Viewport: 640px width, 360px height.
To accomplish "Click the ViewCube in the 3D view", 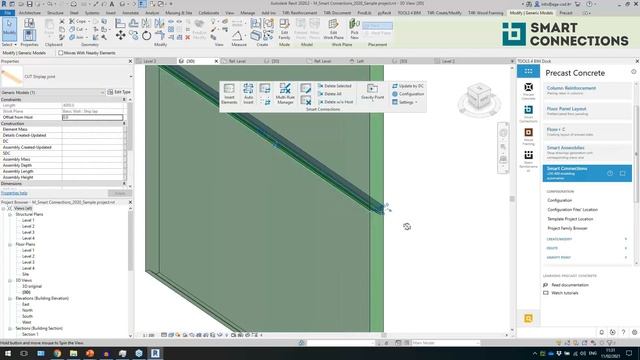I will (x=479, y=96).
